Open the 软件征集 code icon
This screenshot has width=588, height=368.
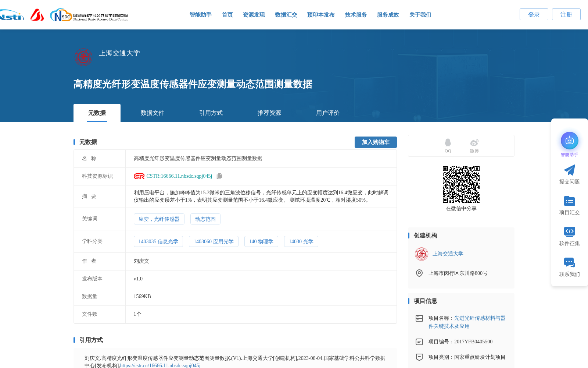(569, 231)
